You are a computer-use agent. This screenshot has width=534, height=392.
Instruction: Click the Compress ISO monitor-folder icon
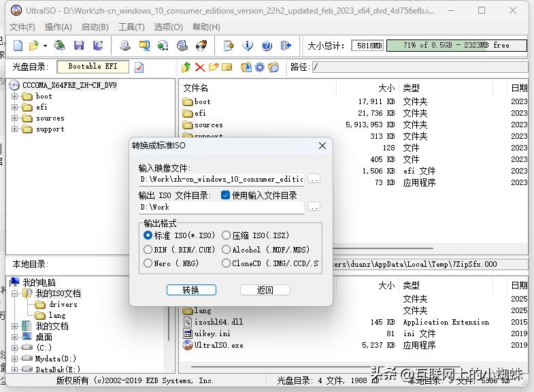[x=144, y=46]
